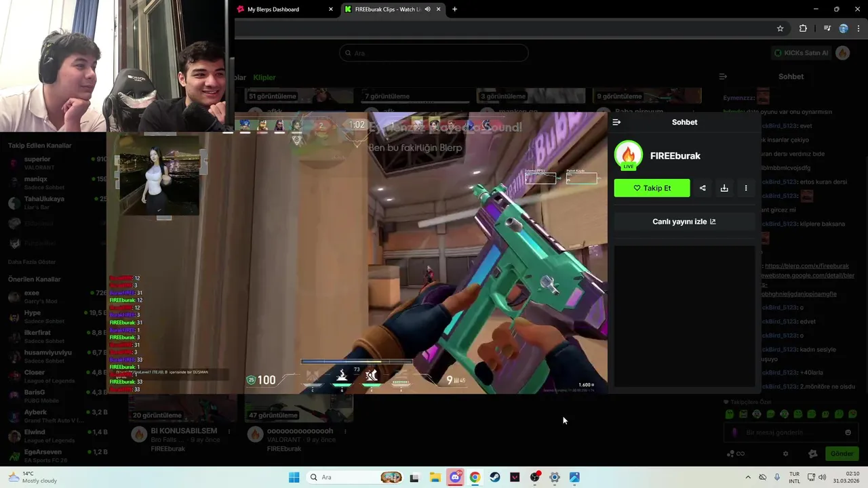Click the Ara search field on Kick

[x=434, y=53]
